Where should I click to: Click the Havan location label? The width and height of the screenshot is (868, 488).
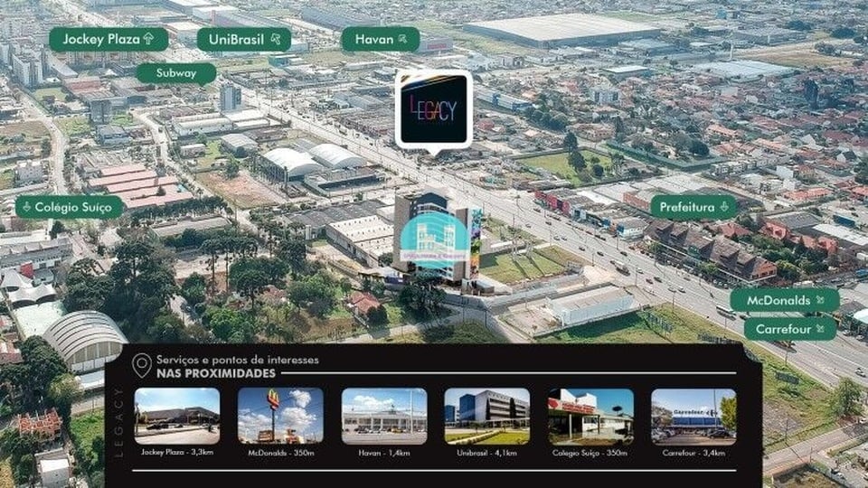(381, 39)
